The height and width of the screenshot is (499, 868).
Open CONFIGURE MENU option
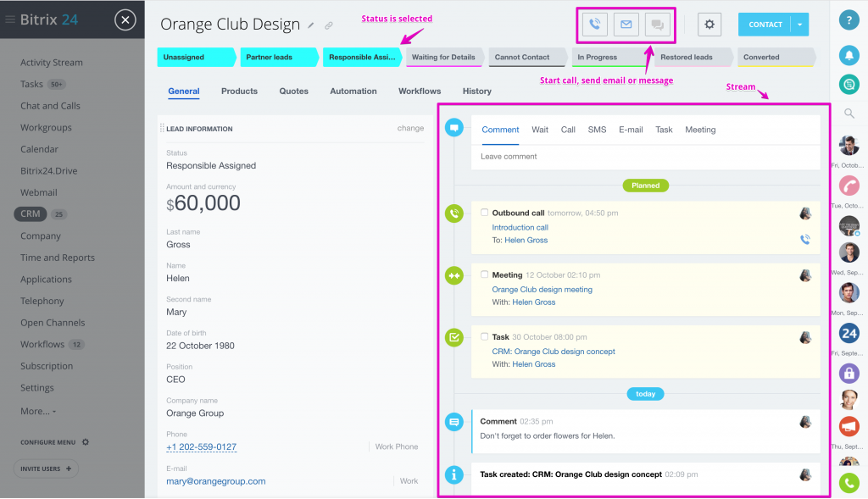(47, 442)
